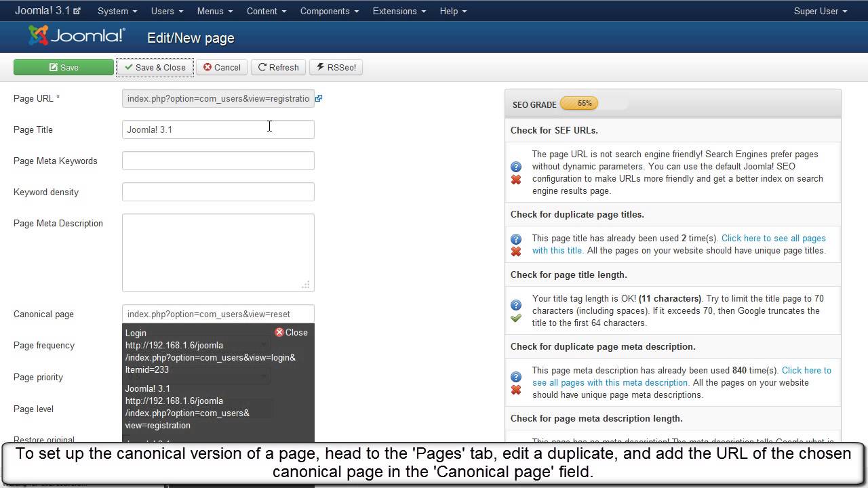Viewport: 868px width, 488px height.
Task: Select the Login suggestion in canonical popup
Action: tap(210, 351)
